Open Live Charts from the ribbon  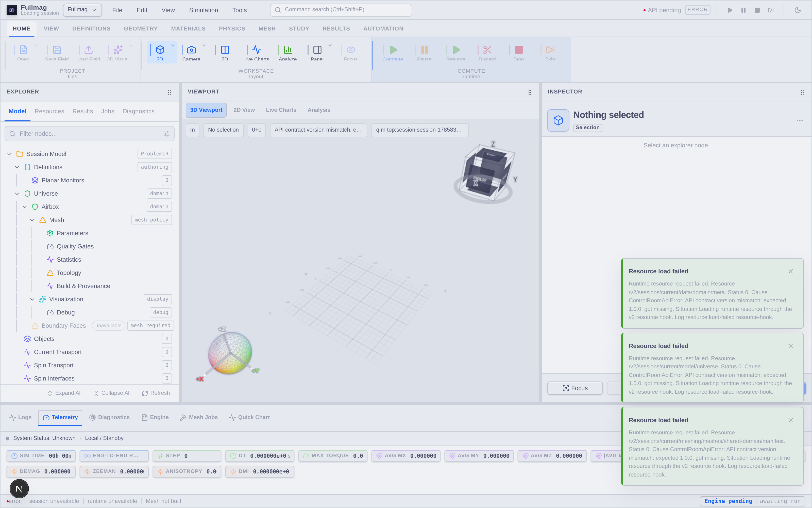coord(256,50)
